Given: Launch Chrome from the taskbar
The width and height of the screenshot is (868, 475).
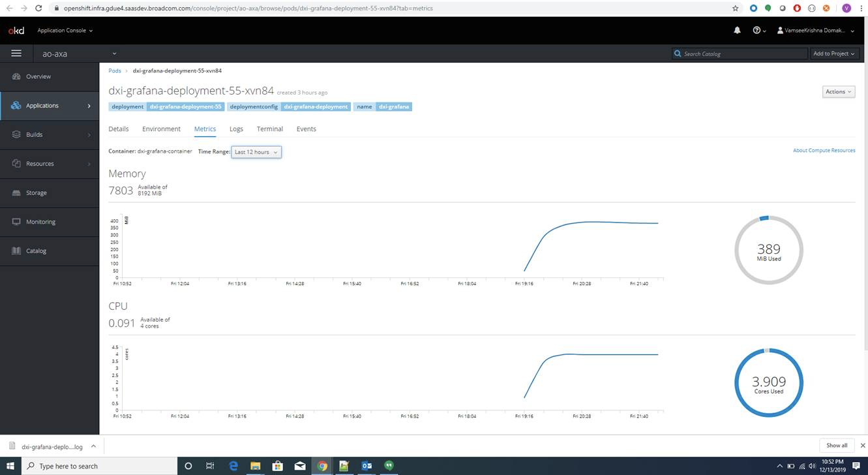Looking at the screenshot, I should coord(322,466).
